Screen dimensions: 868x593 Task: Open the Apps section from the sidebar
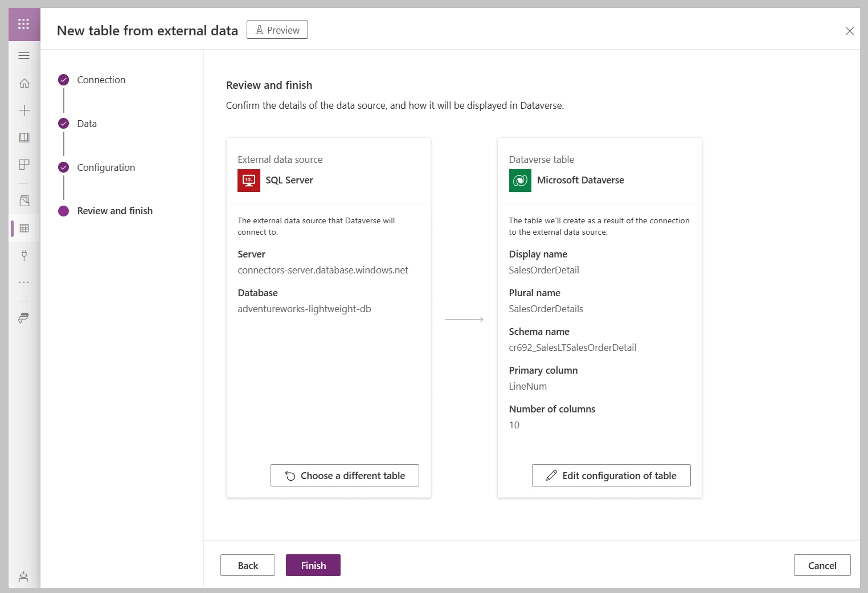[23, 165]
